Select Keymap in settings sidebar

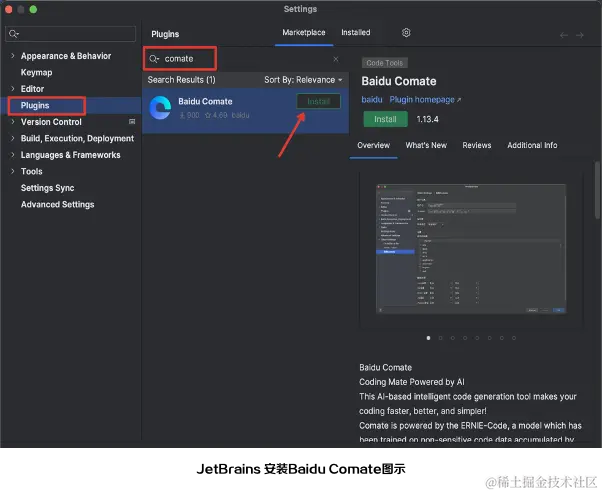coord(36,72)
